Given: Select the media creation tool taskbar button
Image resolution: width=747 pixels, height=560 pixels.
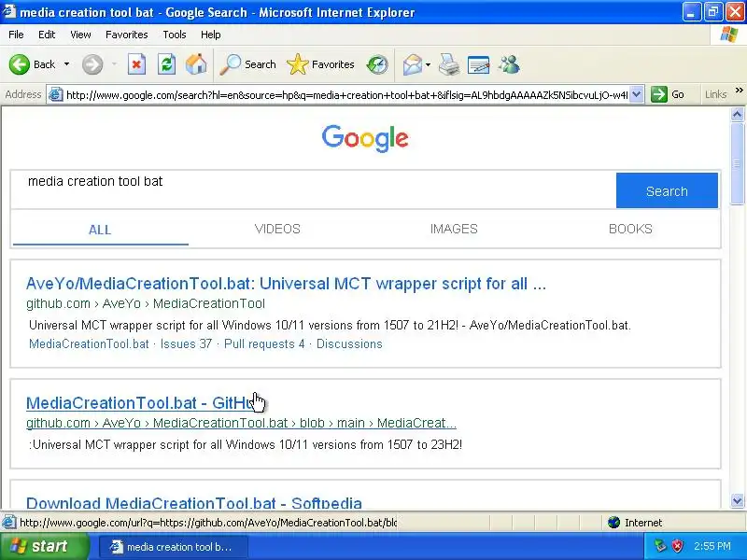Looking at the screenshot, I should tap(173, 547).
